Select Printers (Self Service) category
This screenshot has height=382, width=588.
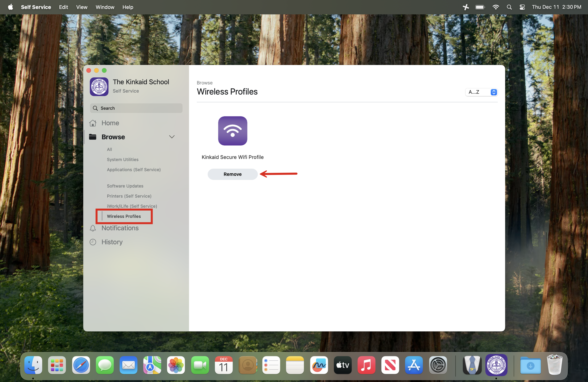coord(129,196)
